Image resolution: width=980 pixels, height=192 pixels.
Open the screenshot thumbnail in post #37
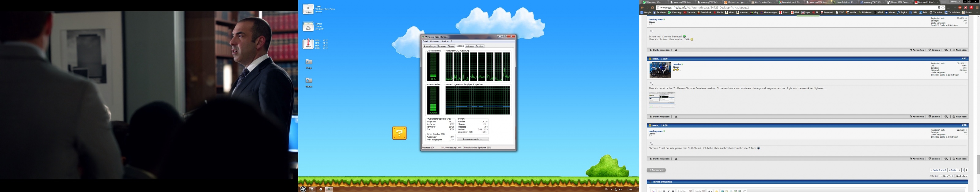[662, 100]
